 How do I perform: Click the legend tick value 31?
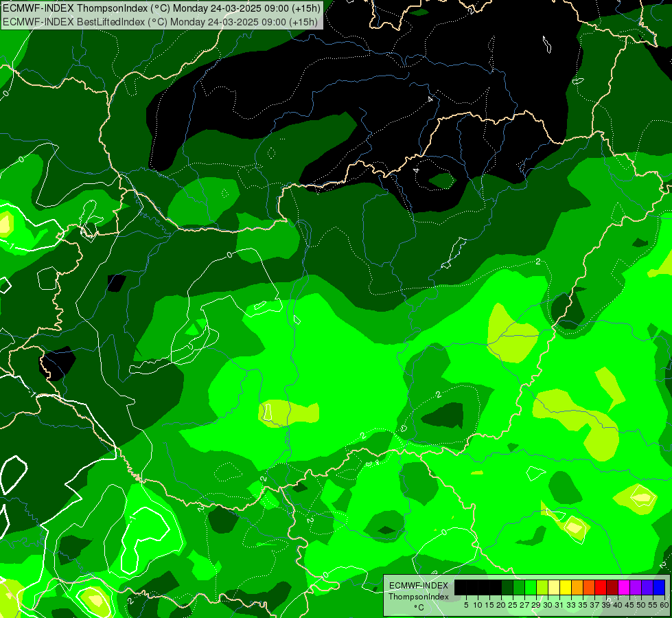(x=559, y=605)
